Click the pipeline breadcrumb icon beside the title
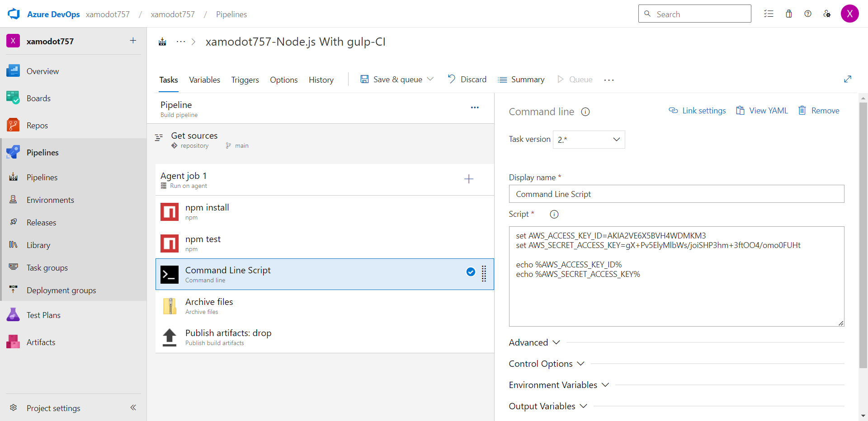The width and height of the screenshot is (868, 421). pos(162,42)
